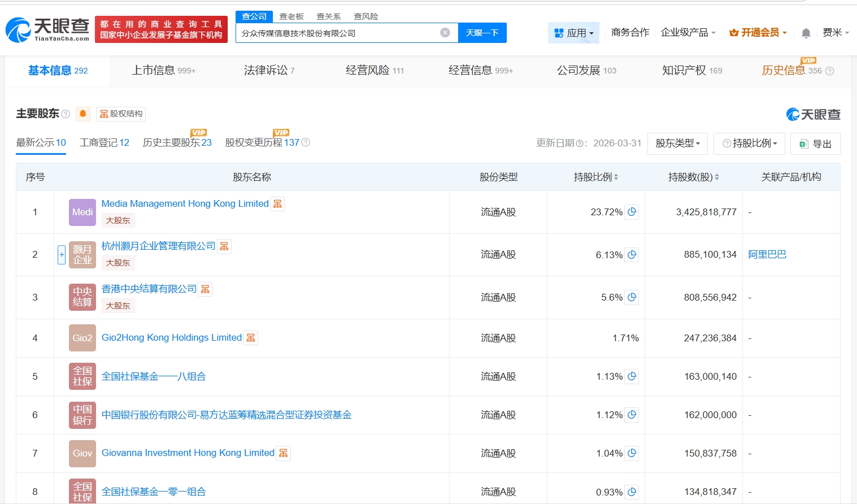Switch to 工商登记 12 sub-tab
The width and height of the screenshot is (857, 504).
click(105, 142)
